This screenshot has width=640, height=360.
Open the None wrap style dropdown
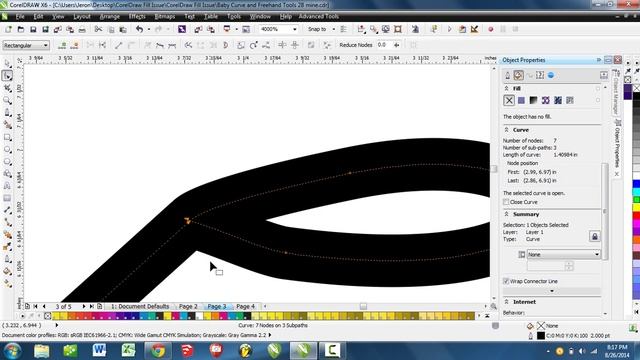click(597, 254)
